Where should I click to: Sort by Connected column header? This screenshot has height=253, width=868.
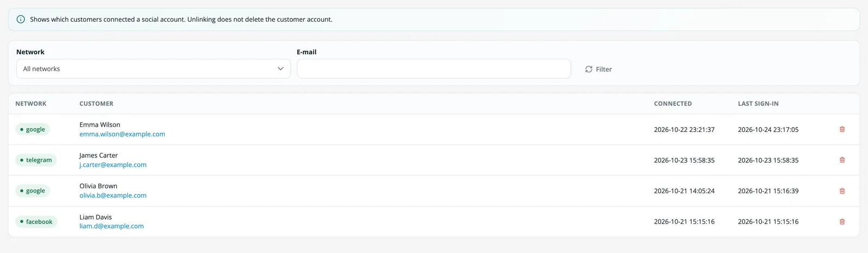coord(673,104)
